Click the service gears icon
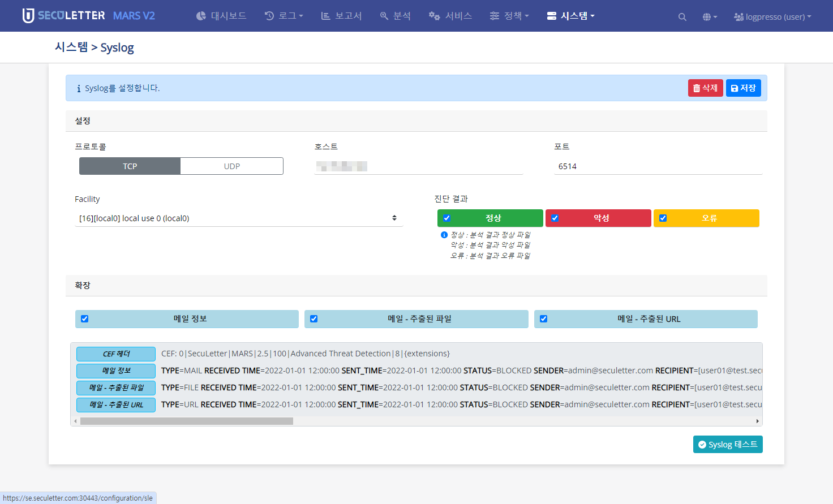The height and width of the screenshot is (504, 833). pos(434,16)
